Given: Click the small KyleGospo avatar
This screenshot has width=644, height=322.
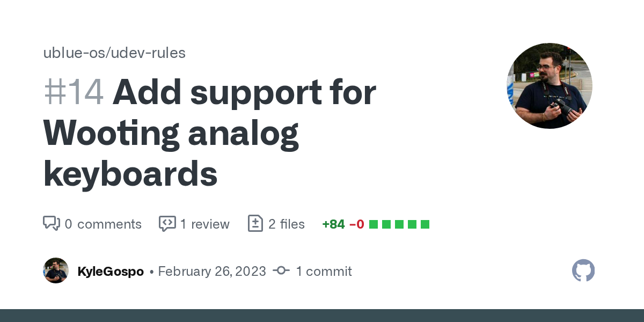Looking at the screenshot, I should tap(56, 271).
